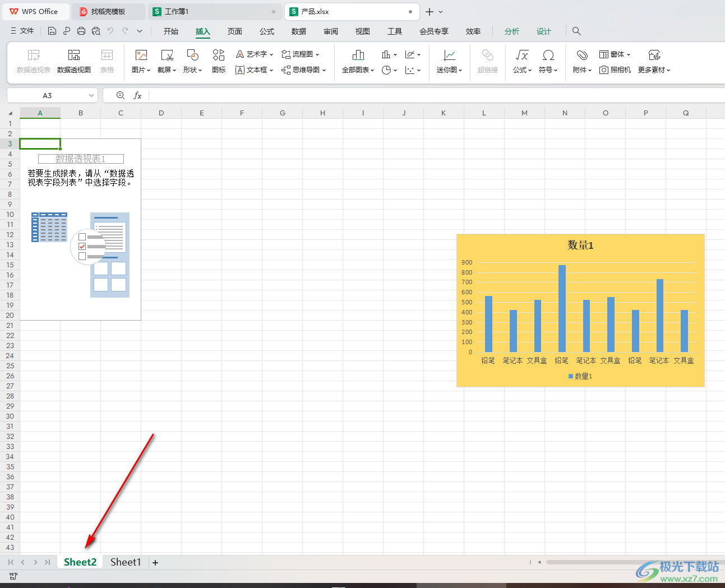
Task: Open the 分析 Analyze tab
Action: (512, 31)
